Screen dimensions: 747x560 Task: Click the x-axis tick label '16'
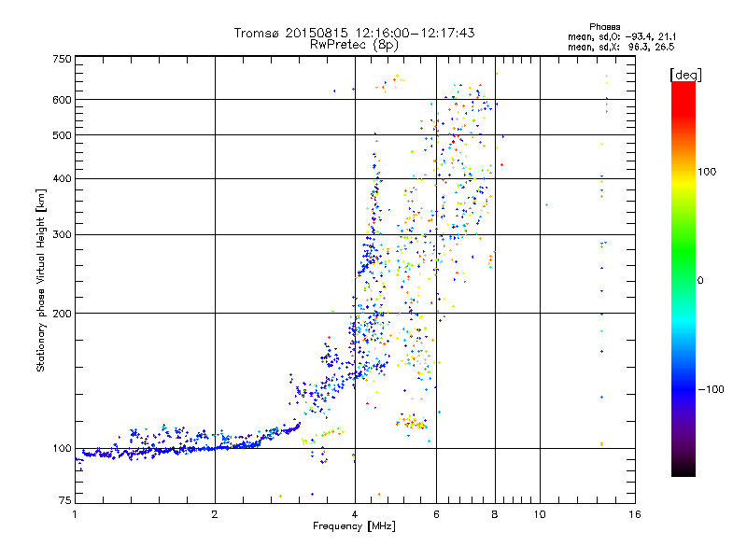[635, 514]
